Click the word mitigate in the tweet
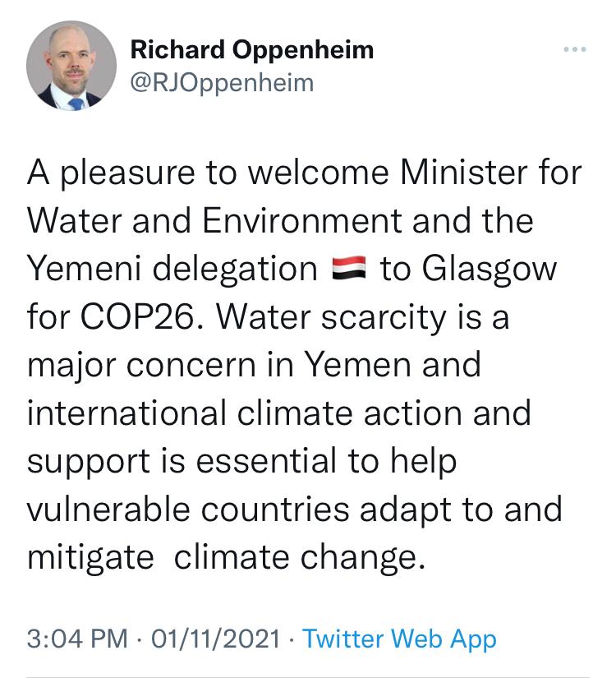Image resolution: width=616 pixels, height=678 pixels. 90,558
